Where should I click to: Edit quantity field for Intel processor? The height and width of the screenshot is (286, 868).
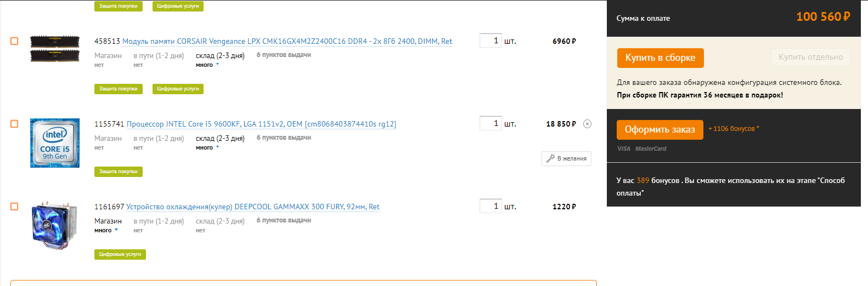click(x=491, y=123)
